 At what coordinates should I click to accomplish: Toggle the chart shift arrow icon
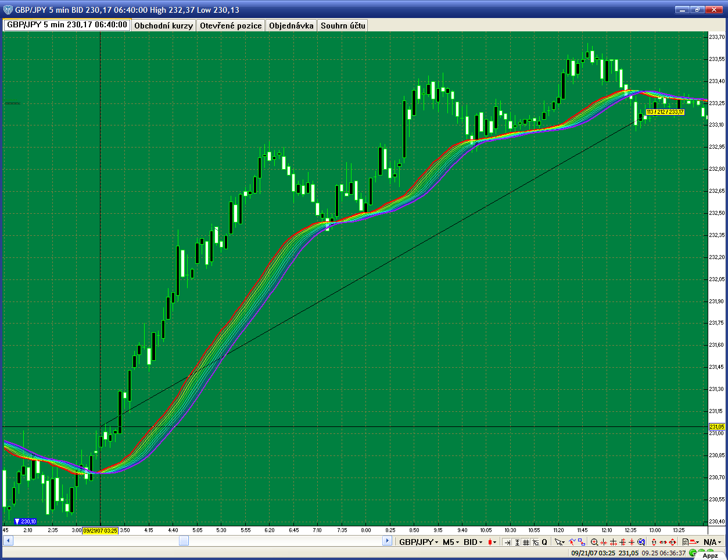(507, 542)
